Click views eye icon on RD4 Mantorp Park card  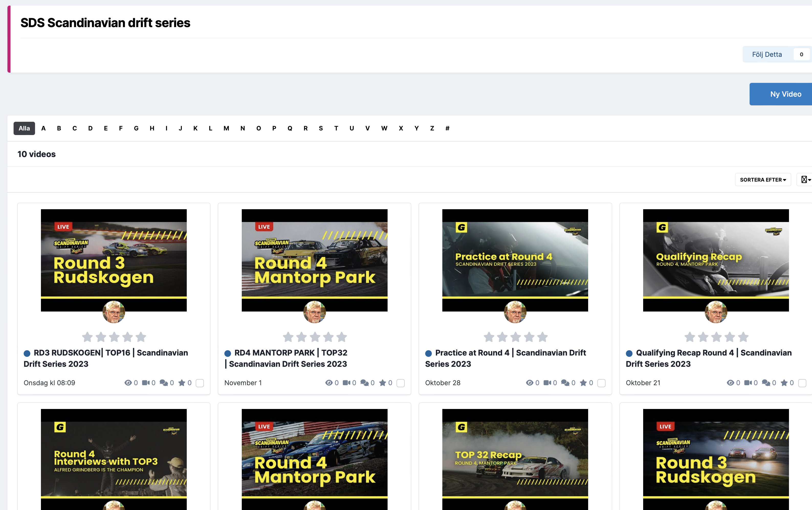pos(329,383)
